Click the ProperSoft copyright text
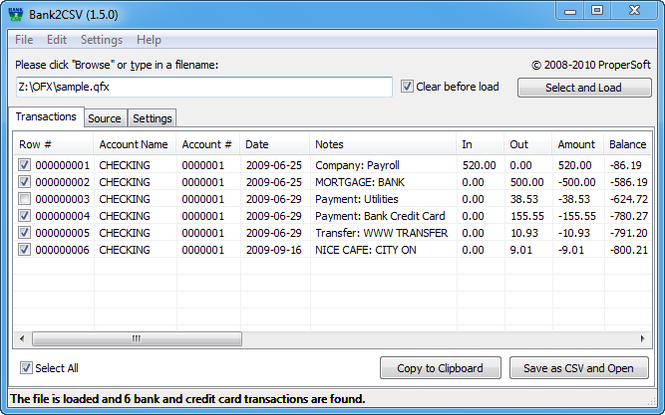665x415 pixels. tap(591, 65)
